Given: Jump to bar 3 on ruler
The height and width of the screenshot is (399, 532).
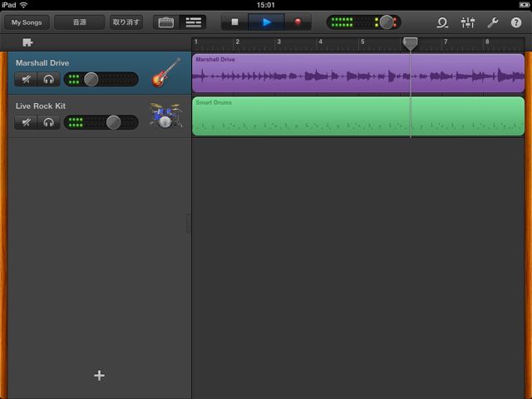Looking at the screenshot, I should point(279,42).
